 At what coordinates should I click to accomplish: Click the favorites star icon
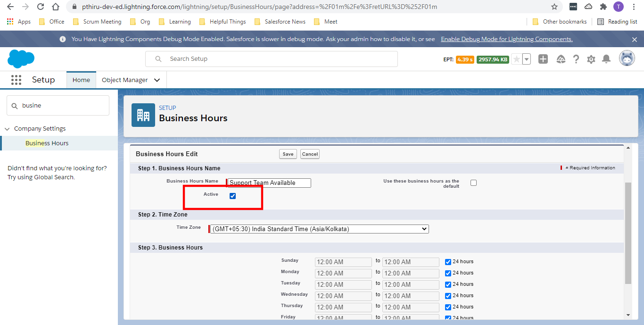517,58
